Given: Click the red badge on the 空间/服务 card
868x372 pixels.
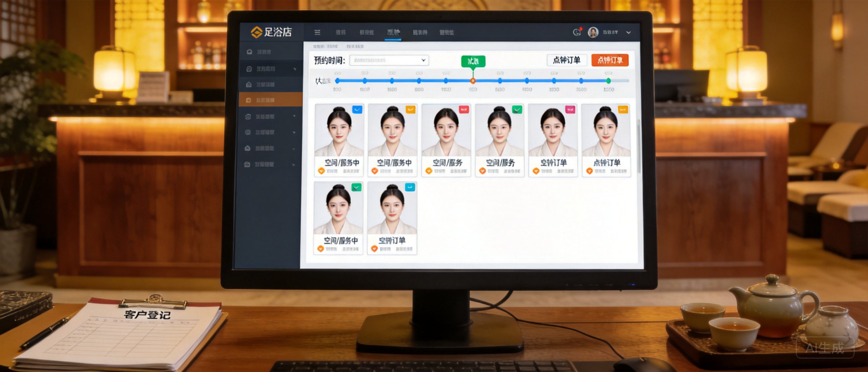Looking at the screenshot, I should [x=464, y=110].
